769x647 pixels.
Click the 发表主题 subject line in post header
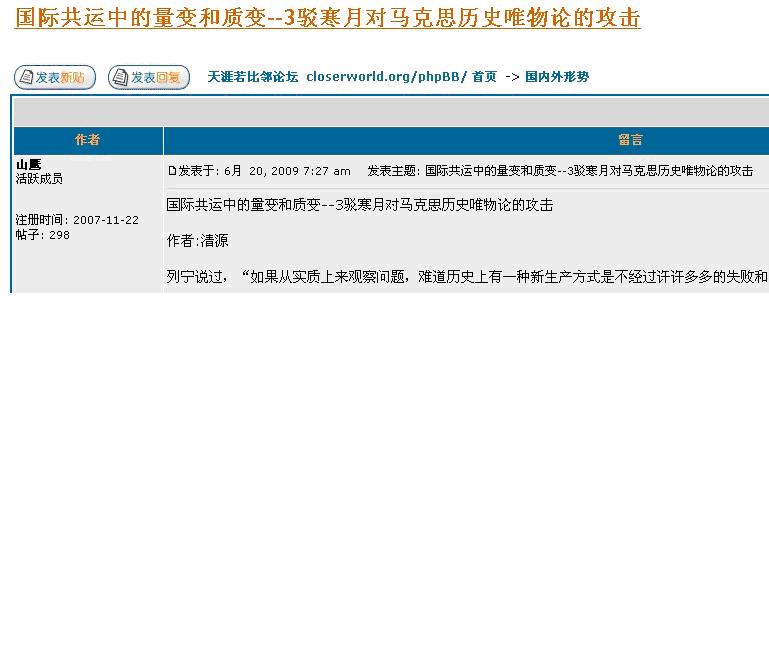(x=560, y=171)
